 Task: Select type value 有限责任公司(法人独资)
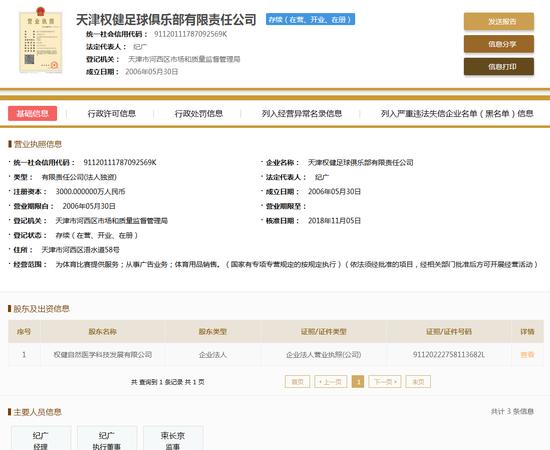pos(79,177)
